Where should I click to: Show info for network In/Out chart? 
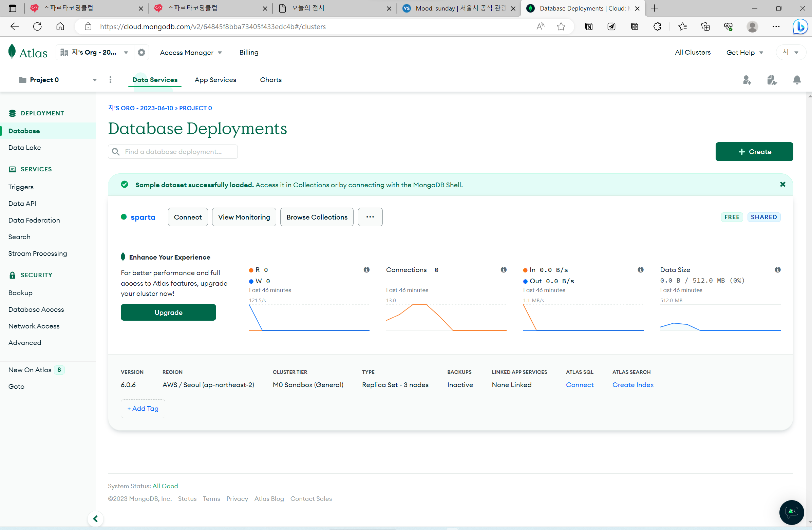[x=641, y=270]
